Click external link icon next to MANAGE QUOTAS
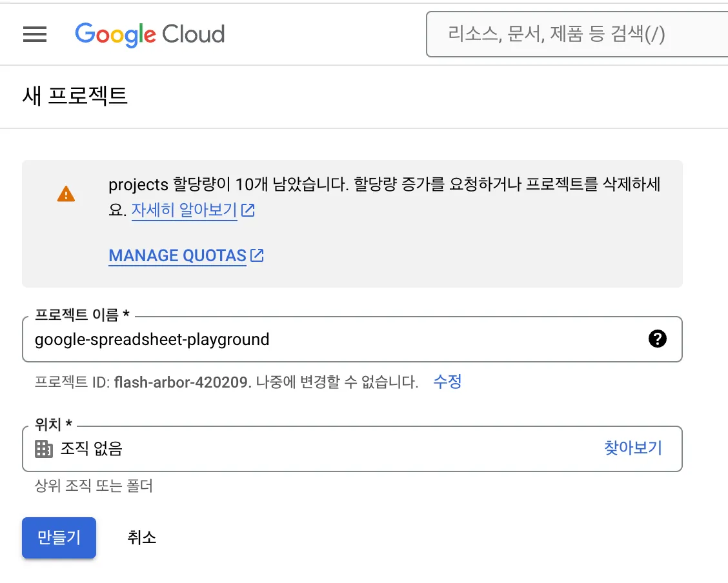 coord(257,255)
